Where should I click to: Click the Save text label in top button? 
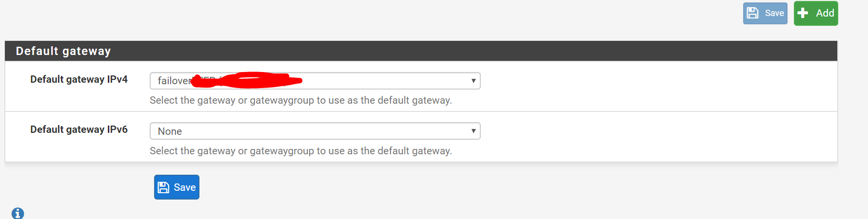[x=774, y=13]
